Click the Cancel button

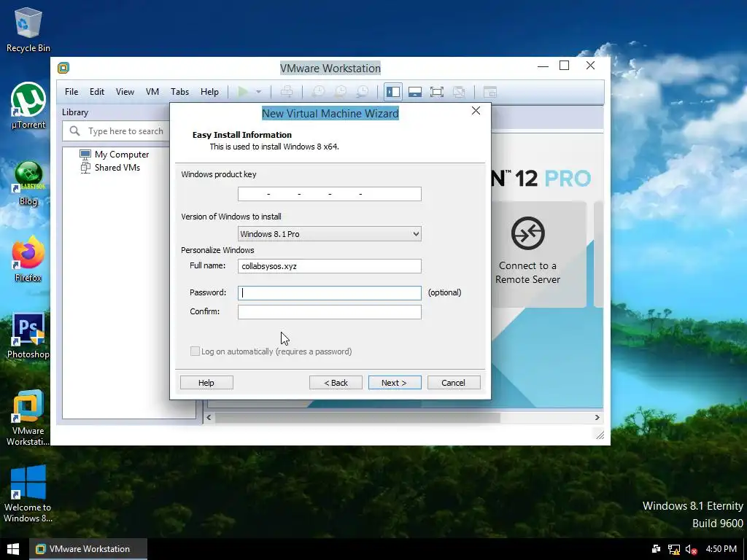tap(454, 383)
